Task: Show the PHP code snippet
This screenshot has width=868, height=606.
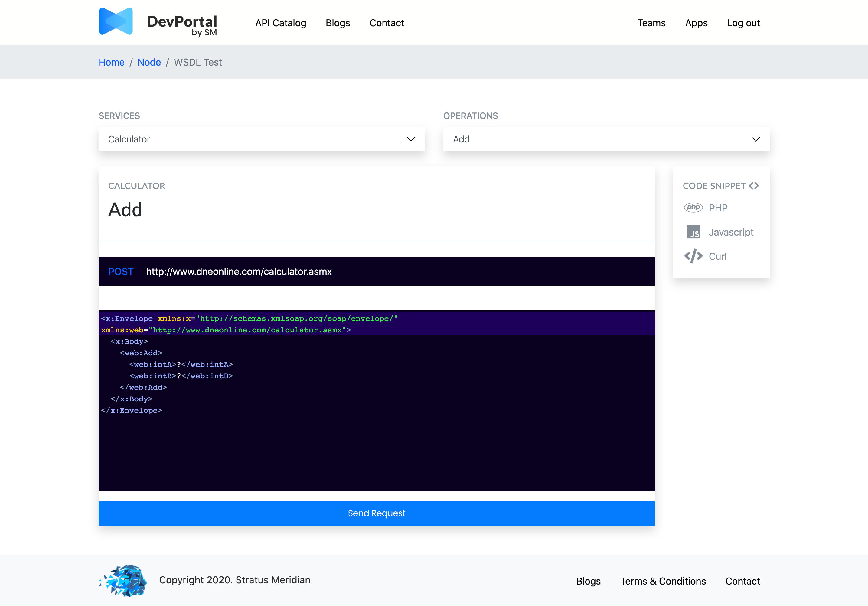Action: (718, 208)
